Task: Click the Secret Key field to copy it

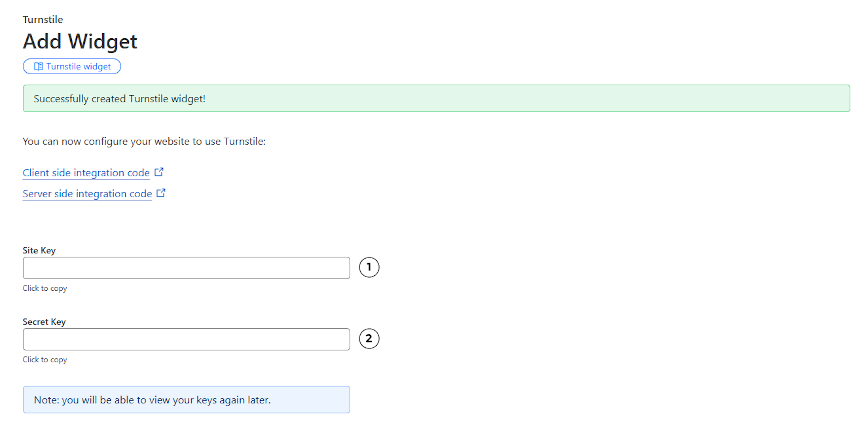Action: pos(186,339)
